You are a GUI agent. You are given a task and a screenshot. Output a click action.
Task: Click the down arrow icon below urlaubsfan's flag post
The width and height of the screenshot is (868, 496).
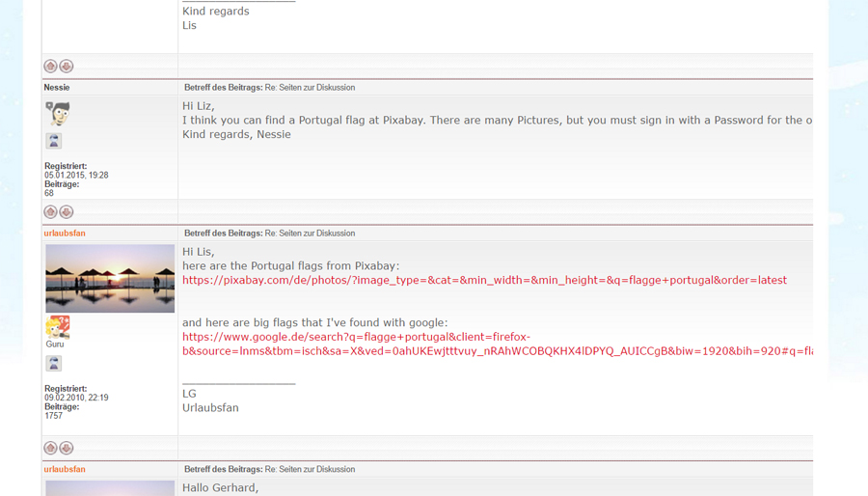click(x=67, y=448)
